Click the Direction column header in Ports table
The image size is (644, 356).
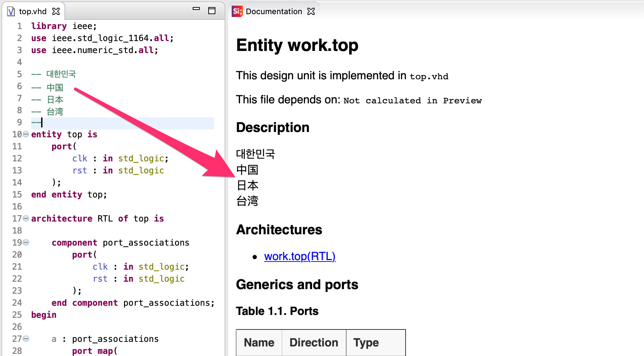[314, 343]
